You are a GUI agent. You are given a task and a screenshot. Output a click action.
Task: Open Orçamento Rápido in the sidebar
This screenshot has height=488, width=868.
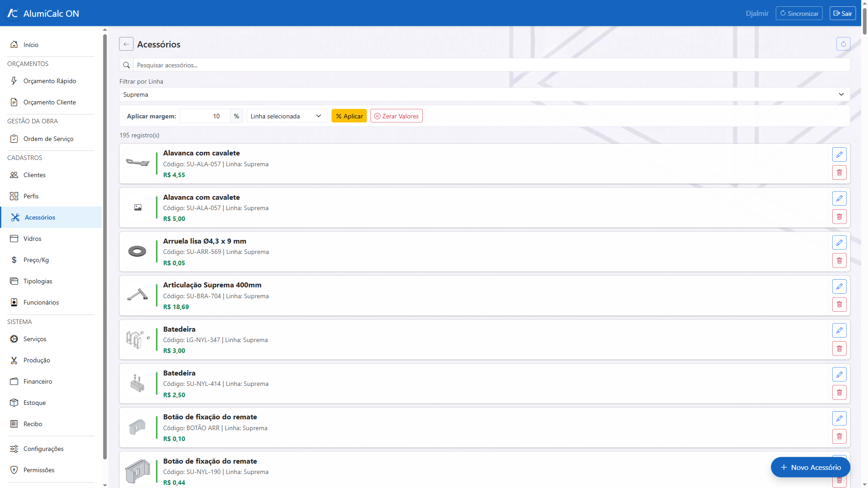[x=51, y=81]
